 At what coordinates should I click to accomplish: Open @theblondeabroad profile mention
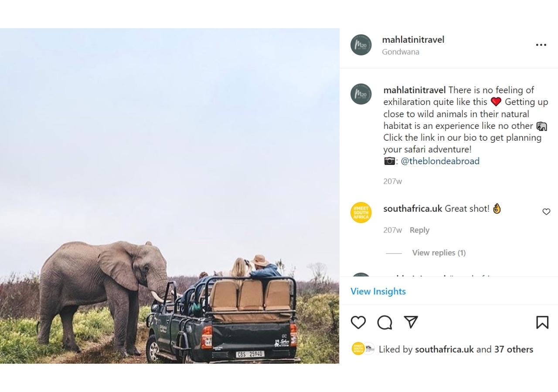(x=440, y=161)
